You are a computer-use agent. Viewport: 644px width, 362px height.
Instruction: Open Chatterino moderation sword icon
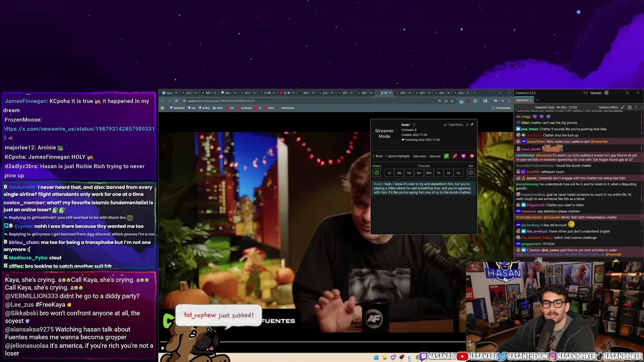622,107
